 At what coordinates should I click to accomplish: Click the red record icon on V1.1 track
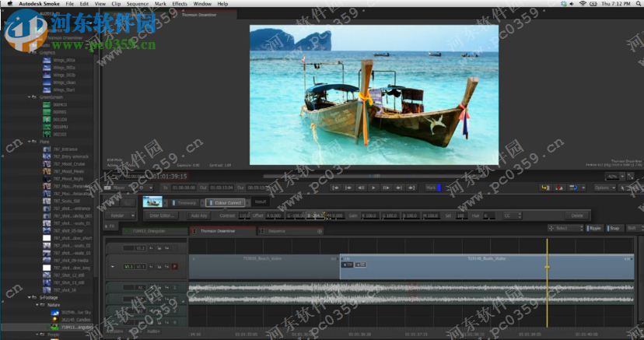tap(173, 266)
